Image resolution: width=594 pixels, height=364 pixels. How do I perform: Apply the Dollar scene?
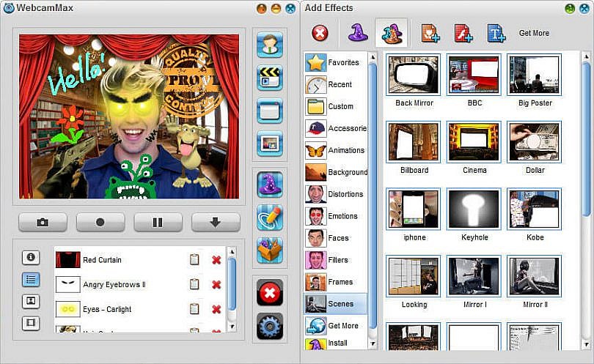pyautogui.click(x=535, y=142)
